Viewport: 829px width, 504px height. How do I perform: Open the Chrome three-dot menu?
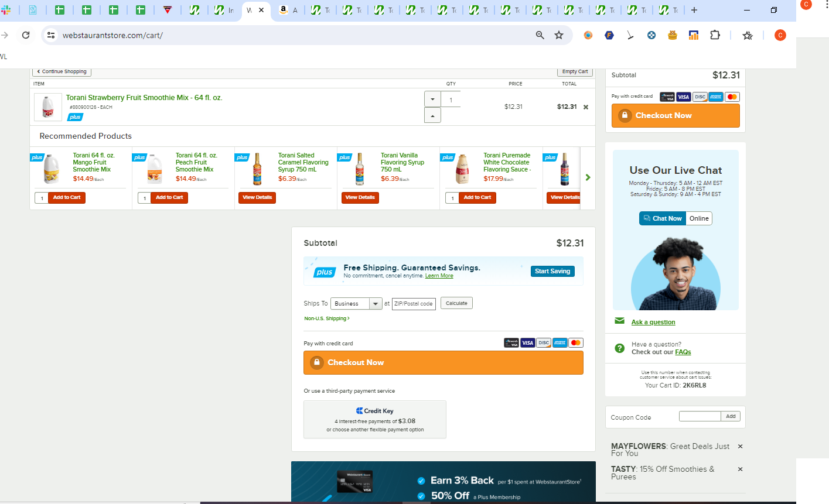[x=826, y=5]
